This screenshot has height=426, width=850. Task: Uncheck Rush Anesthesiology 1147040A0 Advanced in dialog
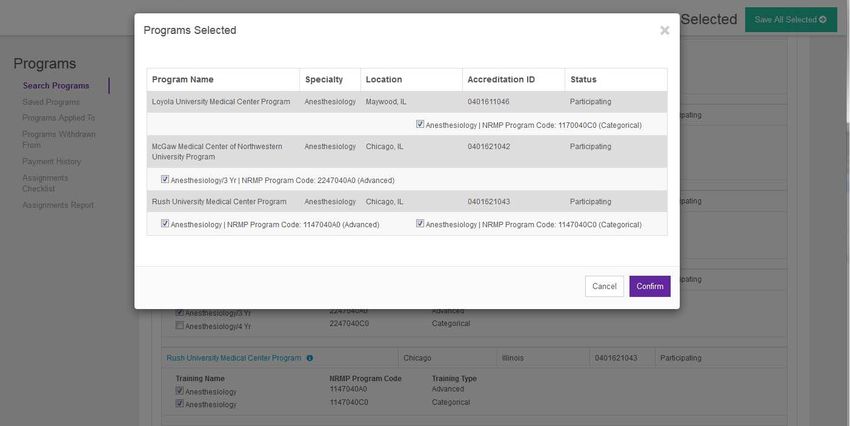click(x=165, y=223)
